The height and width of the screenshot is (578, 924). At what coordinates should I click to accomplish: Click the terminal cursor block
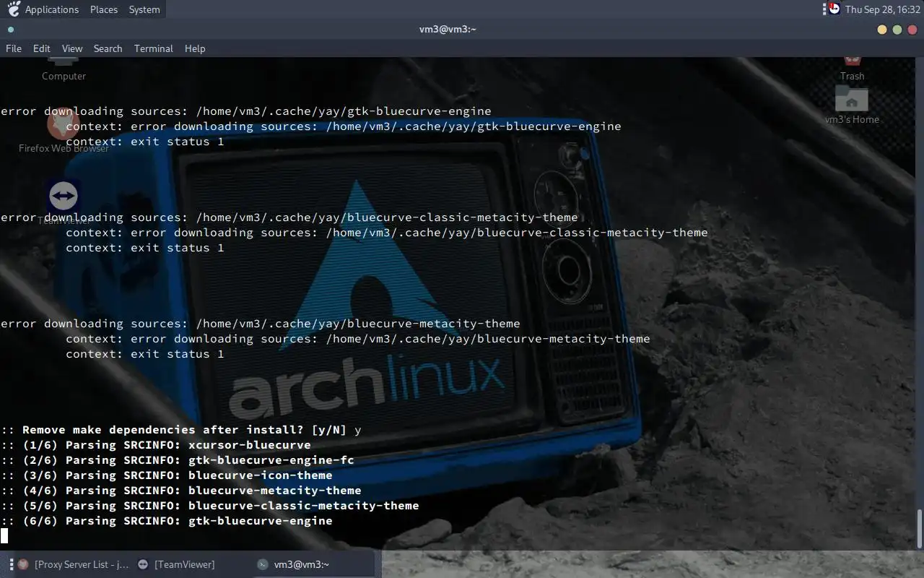coord(4,535)
